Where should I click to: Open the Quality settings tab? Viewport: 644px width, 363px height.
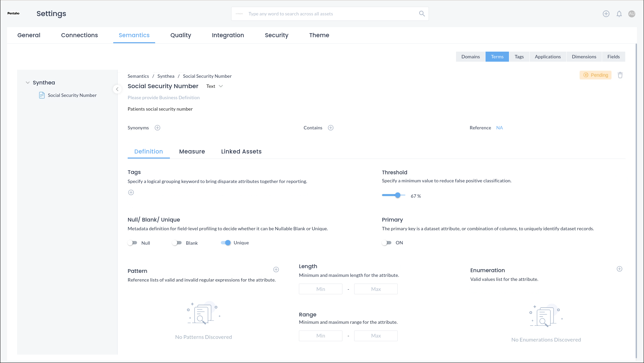[x=181, y=35]
